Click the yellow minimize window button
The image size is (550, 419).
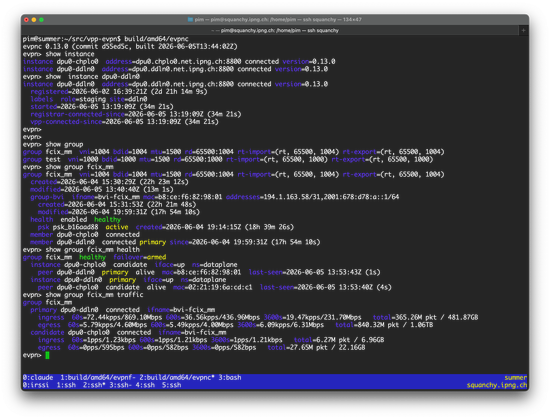pyautogui.click(x=34, y=20)
